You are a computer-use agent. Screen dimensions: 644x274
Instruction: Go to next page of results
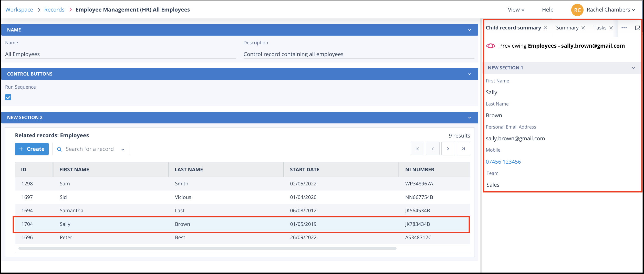pyautogui.click(x=448, y=149)
